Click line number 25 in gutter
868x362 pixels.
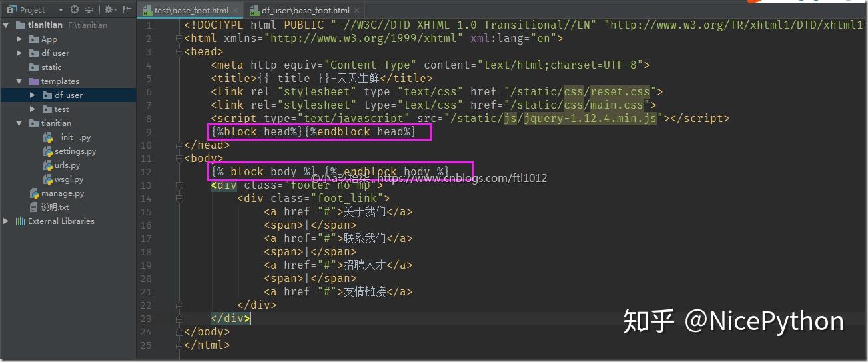[147, 345]
